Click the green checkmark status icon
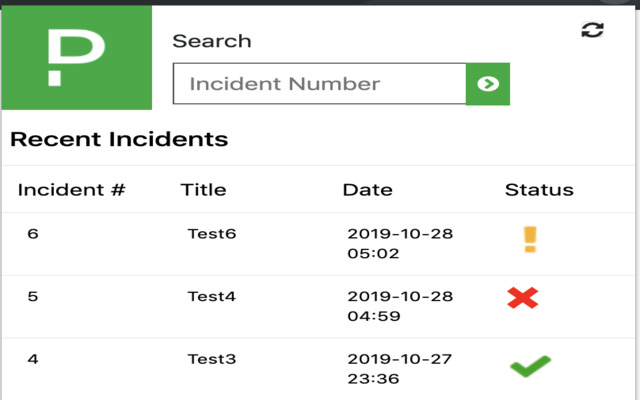This screenshot has height=400, width=640. (x=530, y=366)
